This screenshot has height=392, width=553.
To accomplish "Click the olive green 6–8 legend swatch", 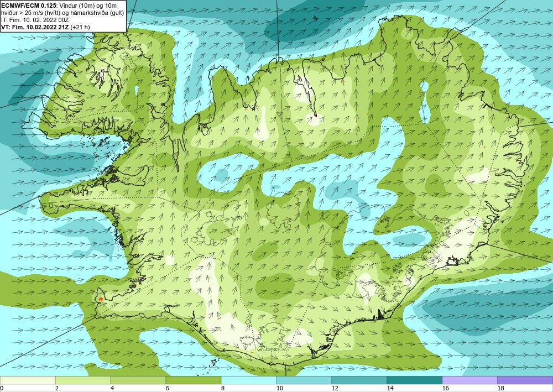I will click(194, 380).
